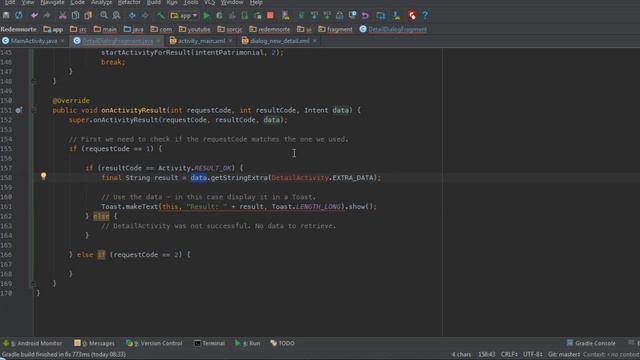This screenshot has height=360, width=640.
Task: Open Gradle Console tool window
Action: pyautogui.click(x=591, y=343)
